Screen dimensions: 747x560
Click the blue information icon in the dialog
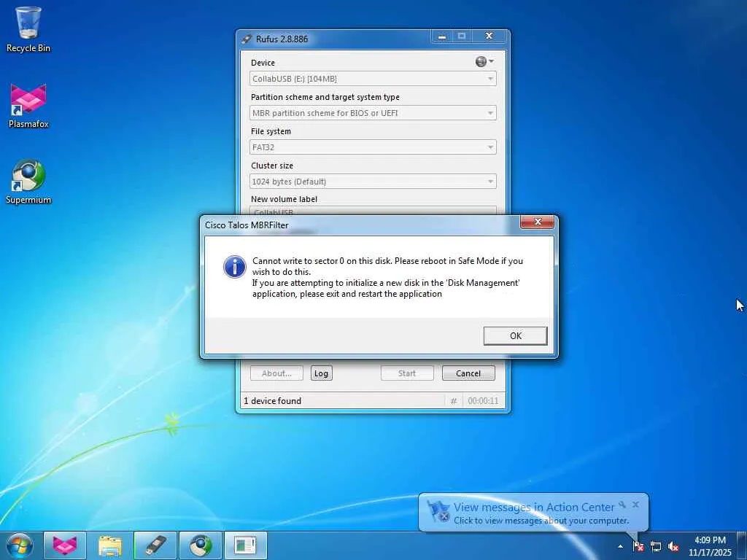(x=234, y=267)
